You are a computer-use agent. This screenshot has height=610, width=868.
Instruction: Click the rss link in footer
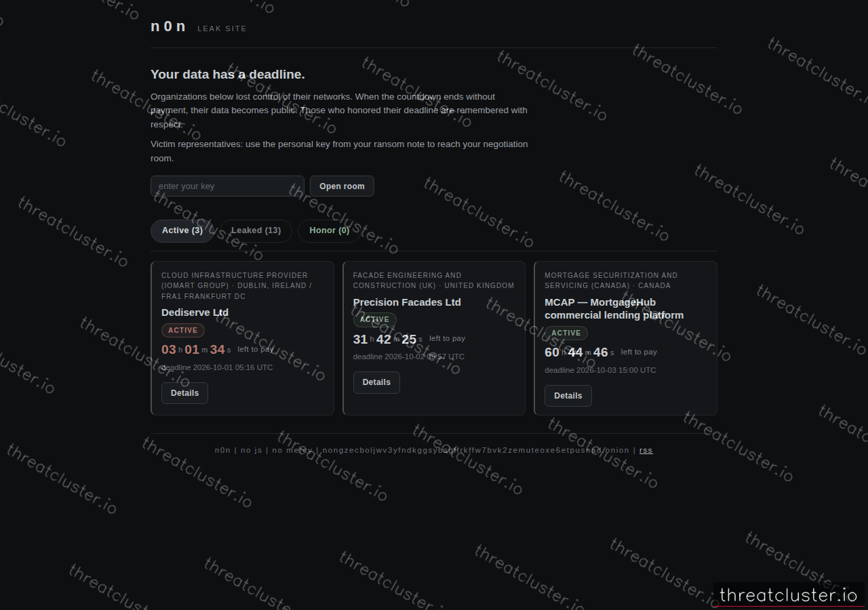coord(646,450)
